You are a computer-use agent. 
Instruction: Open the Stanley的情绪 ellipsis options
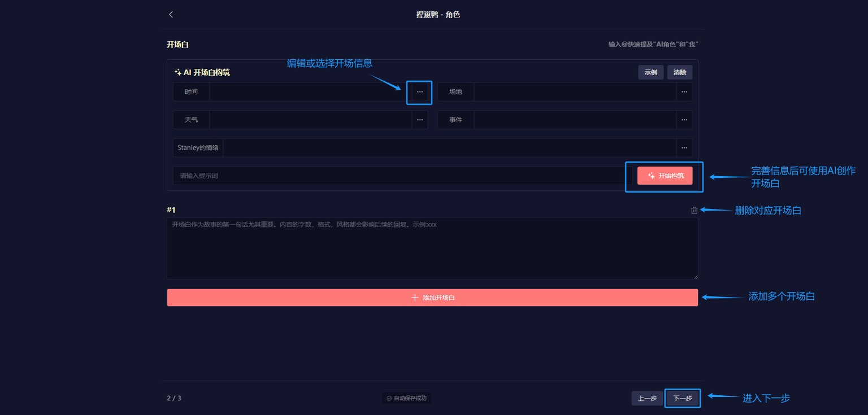coord(684,148)
